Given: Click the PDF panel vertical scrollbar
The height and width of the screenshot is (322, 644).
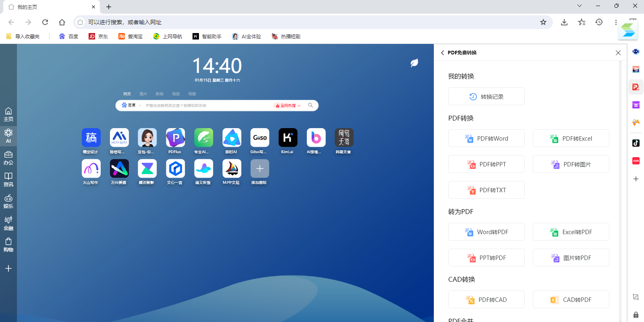Looking at the screenshot, I should click(x=620, y=161).
